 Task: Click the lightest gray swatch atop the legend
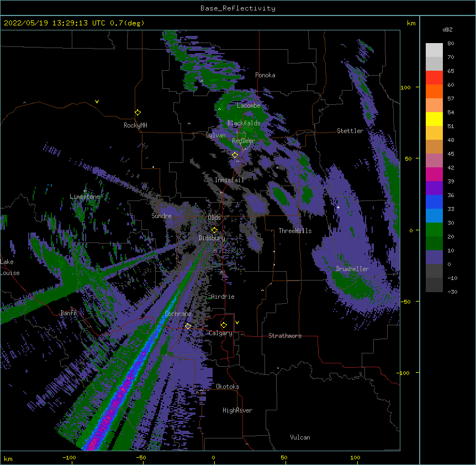[x=434, y=50]
